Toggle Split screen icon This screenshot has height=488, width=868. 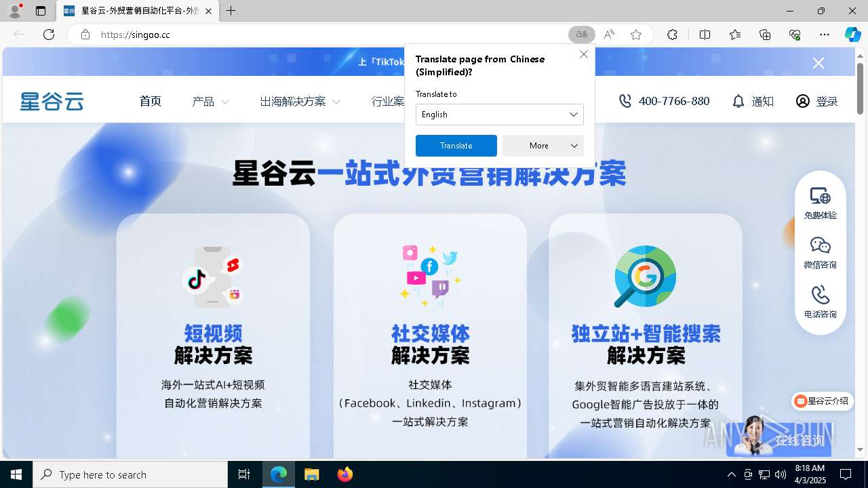705,35
